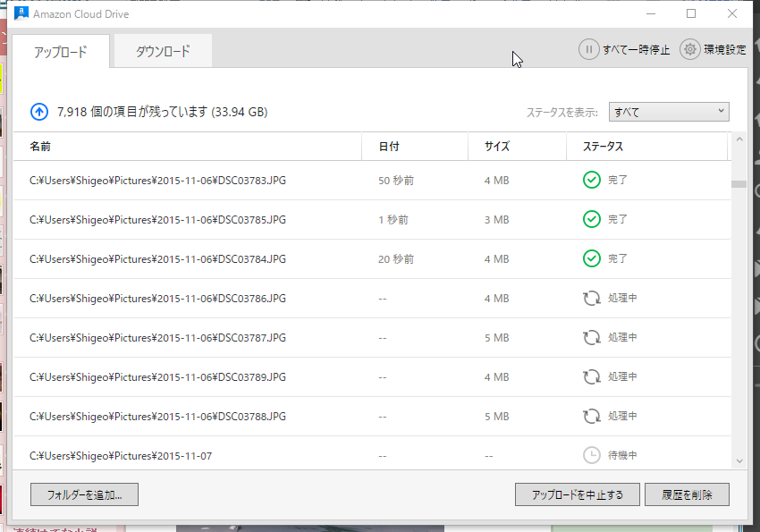Click the フォルダーを追加... button
The image size is (760, 532).
[x=84, y=494]
